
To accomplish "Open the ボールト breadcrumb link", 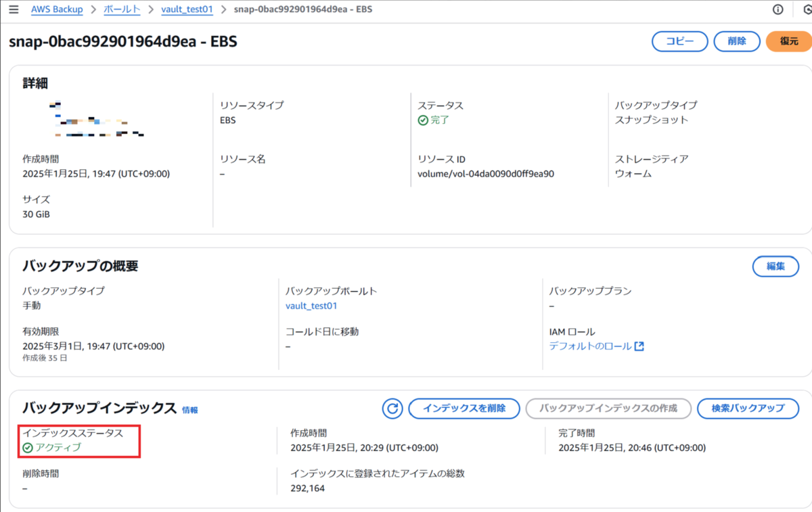I will 122,9.
